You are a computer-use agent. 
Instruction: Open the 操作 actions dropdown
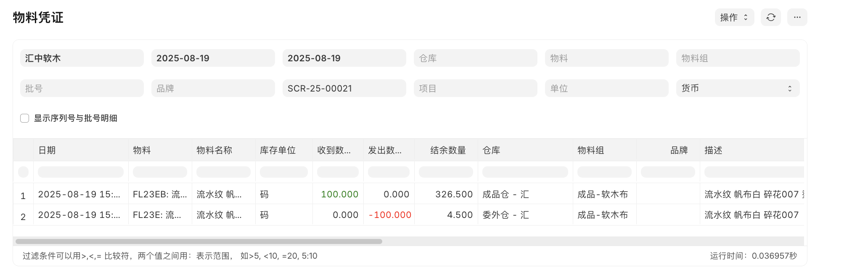tap(734, 17)
